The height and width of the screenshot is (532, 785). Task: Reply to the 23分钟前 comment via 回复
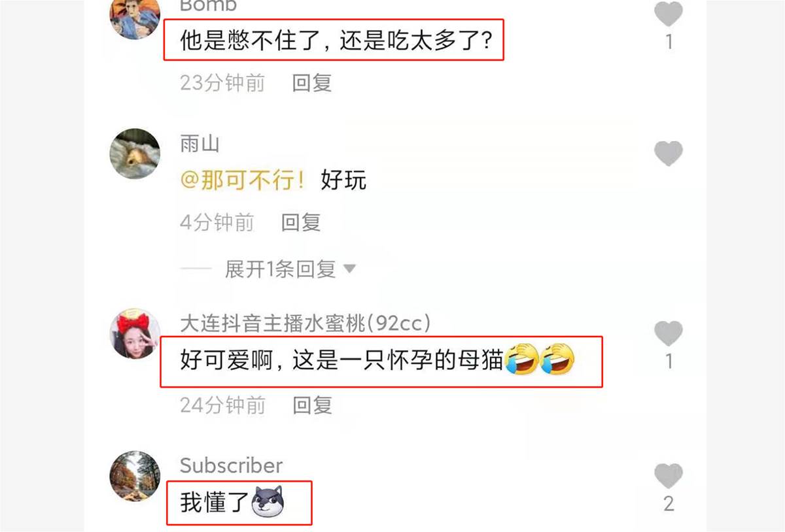pyautogui.click(x=312, y=83)
